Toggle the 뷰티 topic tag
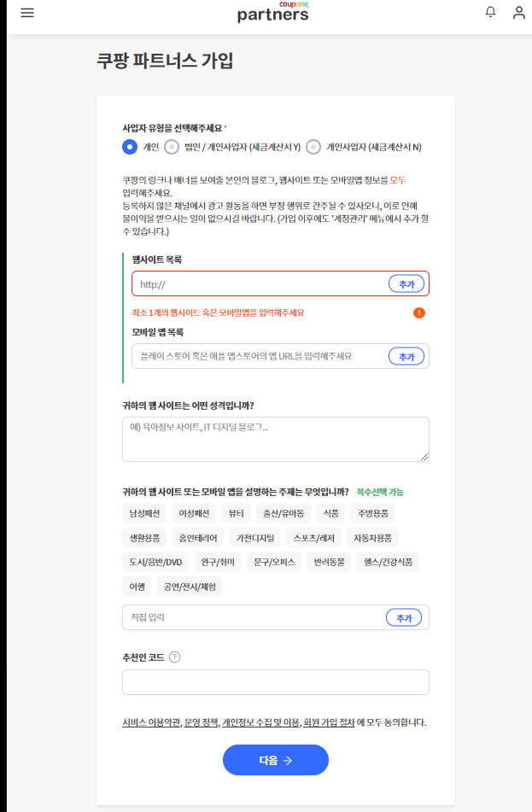The height and width of the screenshot is (812, 532). coord(237,513)
